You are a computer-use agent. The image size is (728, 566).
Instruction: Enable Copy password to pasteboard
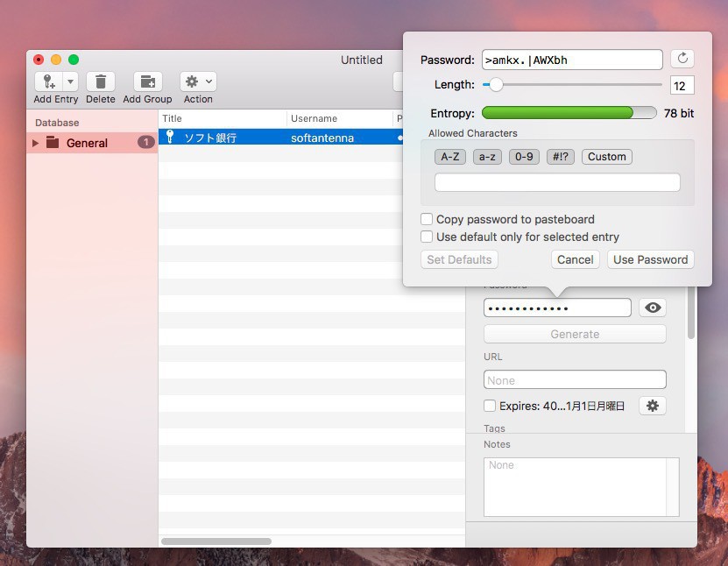pyautogui.click(x=427, y=219)
